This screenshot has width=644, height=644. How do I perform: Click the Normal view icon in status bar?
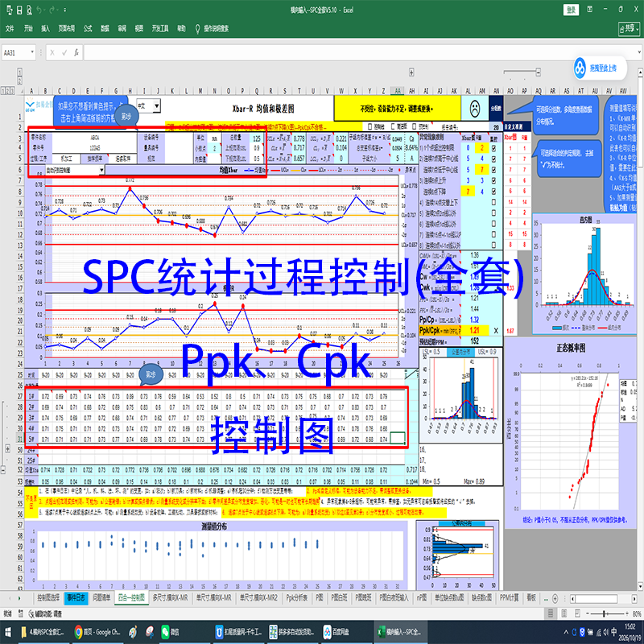(x=551, y=614)
